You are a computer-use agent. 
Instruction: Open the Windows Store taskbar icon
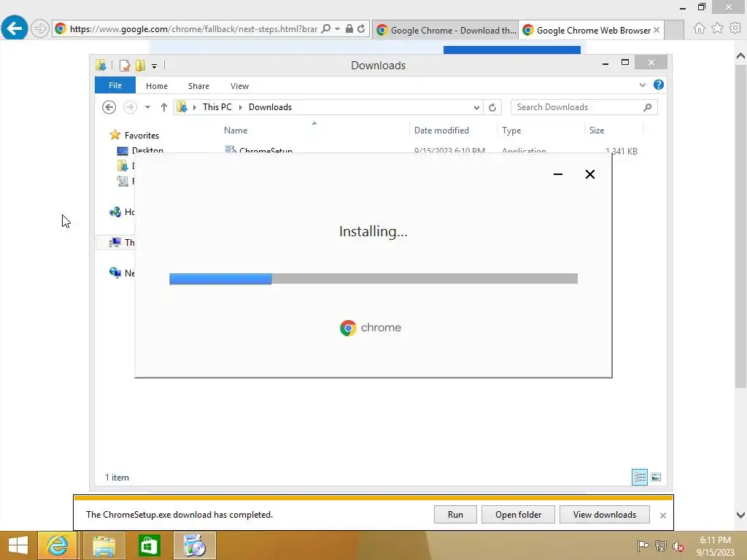(x=149, y=545)
